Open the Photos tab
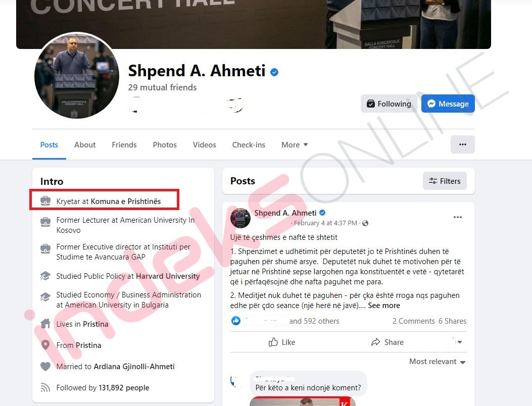Image resolution: width=532 pixels, height=406 pixels. click(165, 145)
